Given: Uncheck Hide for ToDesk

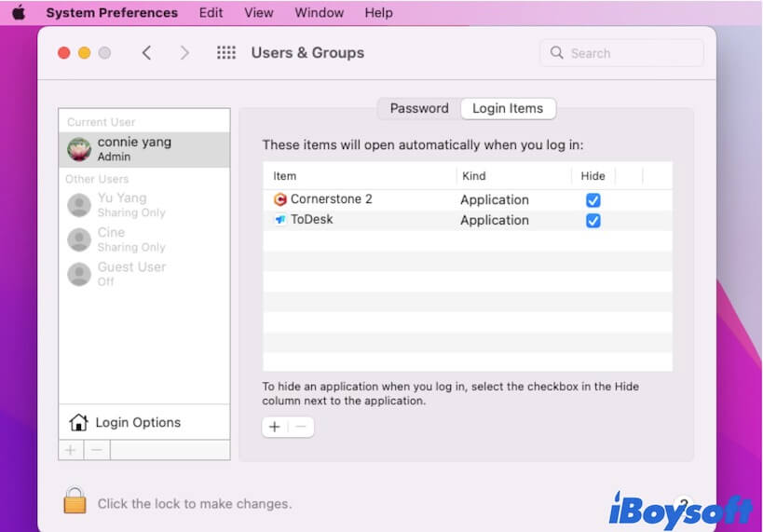Looking at the screenshot, I should click(x=593, y=221).
